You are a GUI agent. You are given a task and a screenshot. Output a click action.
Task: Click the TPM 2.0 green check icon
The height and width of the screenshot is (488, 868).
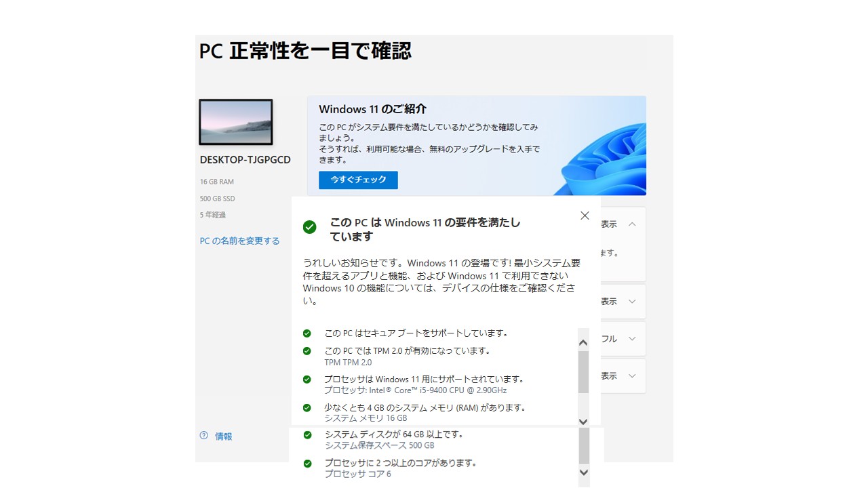(x=307, y=351)
